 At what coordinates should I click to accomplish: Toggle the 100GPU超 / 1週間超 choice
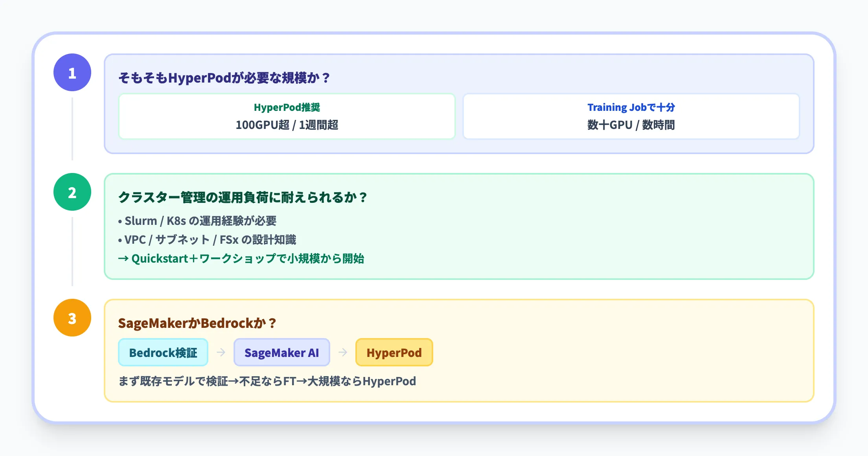click(287, 125)
